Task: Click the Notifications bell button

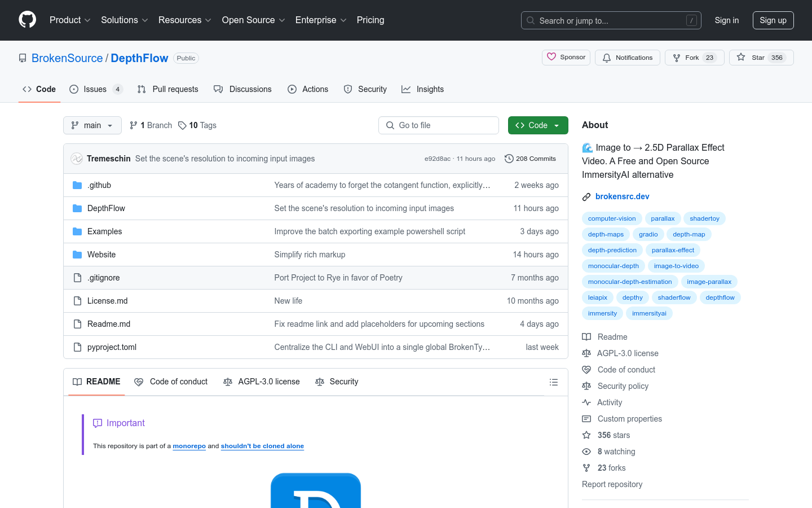Action: point(628,58)
